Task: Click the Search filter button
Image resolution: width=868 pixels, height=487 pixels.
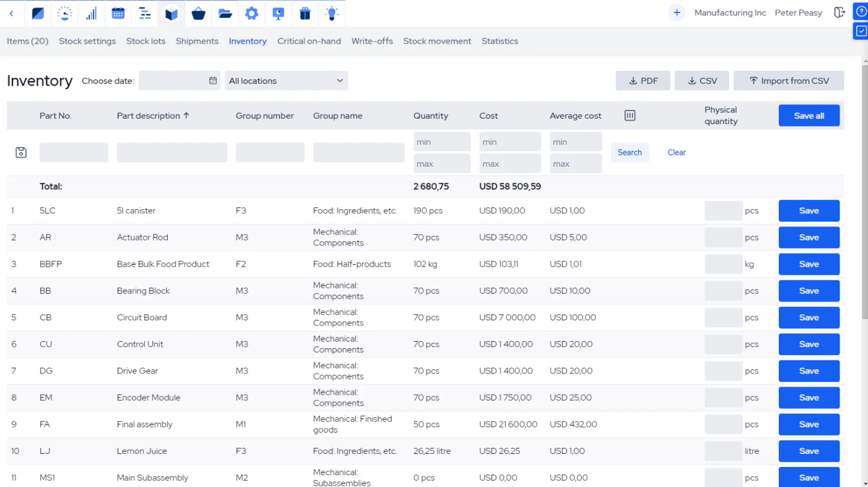Action: click(630, 152)
